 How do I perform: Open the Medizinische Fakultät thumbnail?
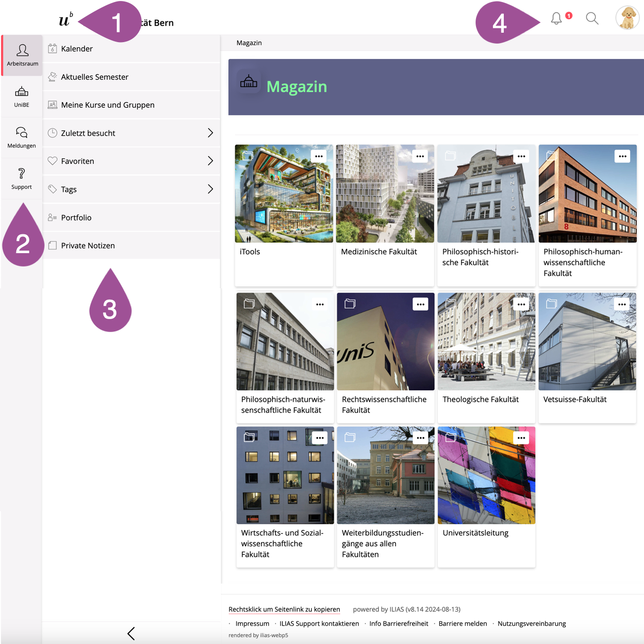click(x=385, y=194)
